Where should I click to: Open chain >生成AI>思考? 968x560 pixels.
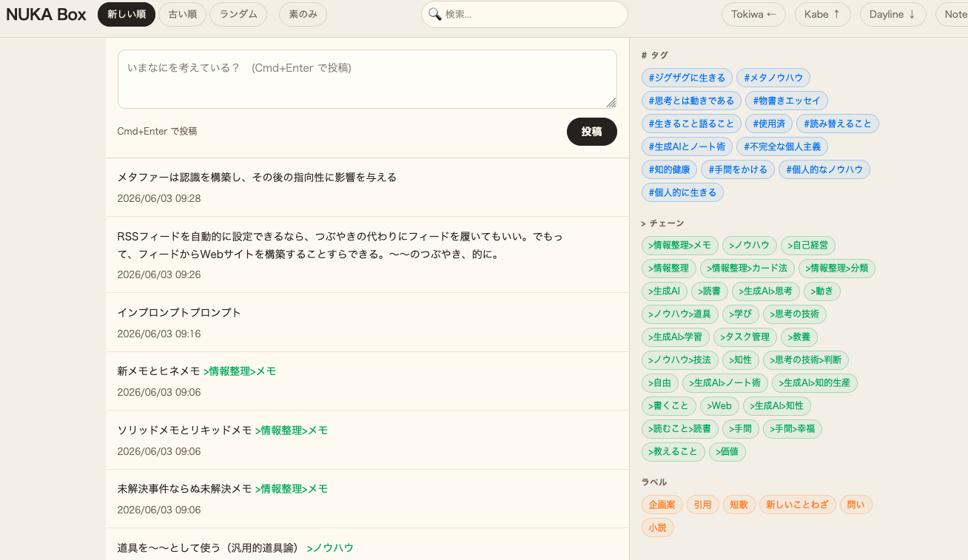pos(766,291)
